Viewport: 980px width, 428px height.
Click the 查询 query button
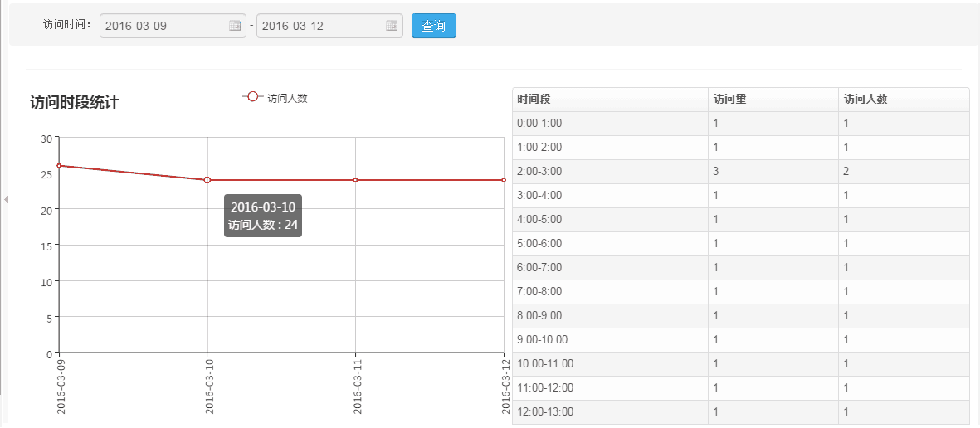[434, 26]
